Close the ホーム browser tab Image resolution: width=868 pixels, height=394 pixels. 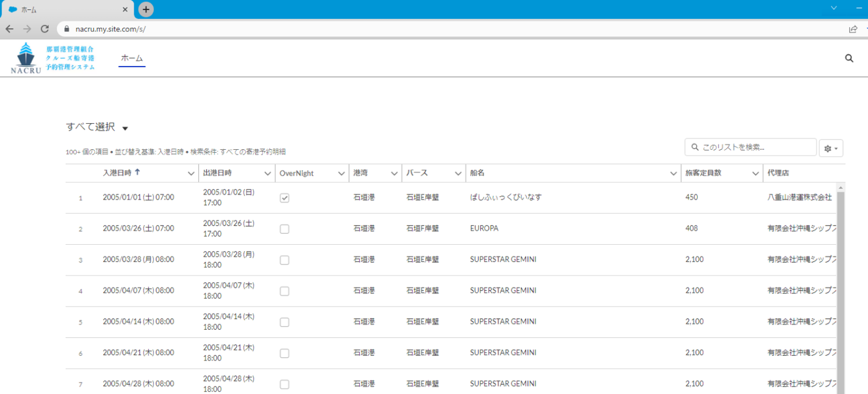tap(126, 10)
